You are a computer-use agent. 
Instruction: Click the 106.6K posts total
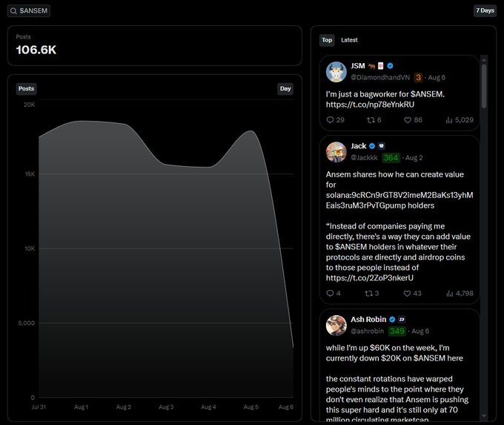36,50
